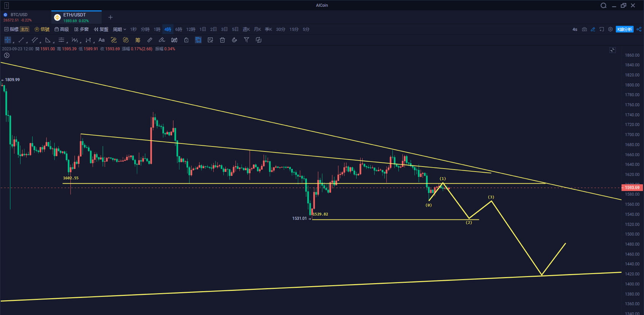This screenshot has width=644, height=315.
Task: Select the 6時 timeframe
Action: click(179, 29)
